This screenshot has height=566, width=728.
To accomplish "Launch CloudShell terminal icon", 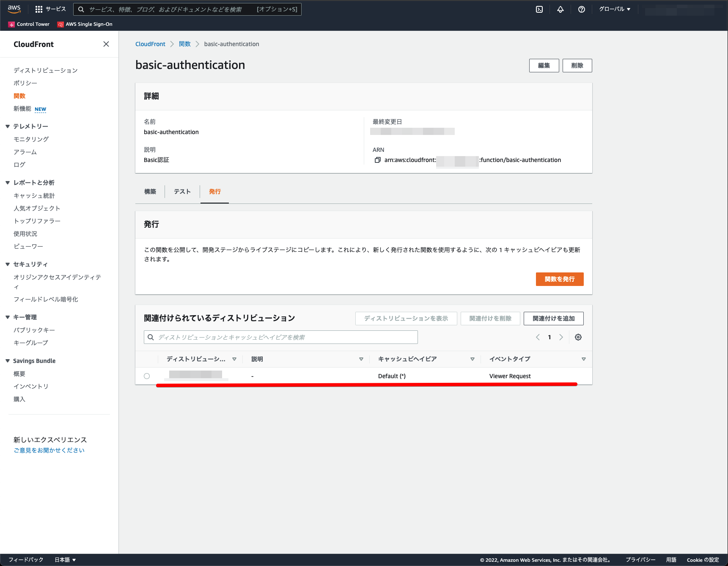I will pyautogui.click(x=539, y=9).
